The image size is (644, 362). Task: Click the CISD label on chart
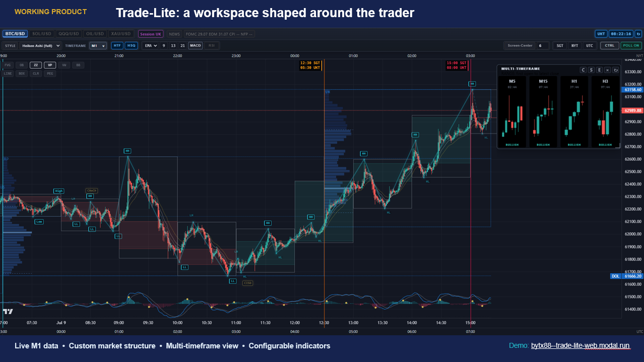[x=247, y=283]
